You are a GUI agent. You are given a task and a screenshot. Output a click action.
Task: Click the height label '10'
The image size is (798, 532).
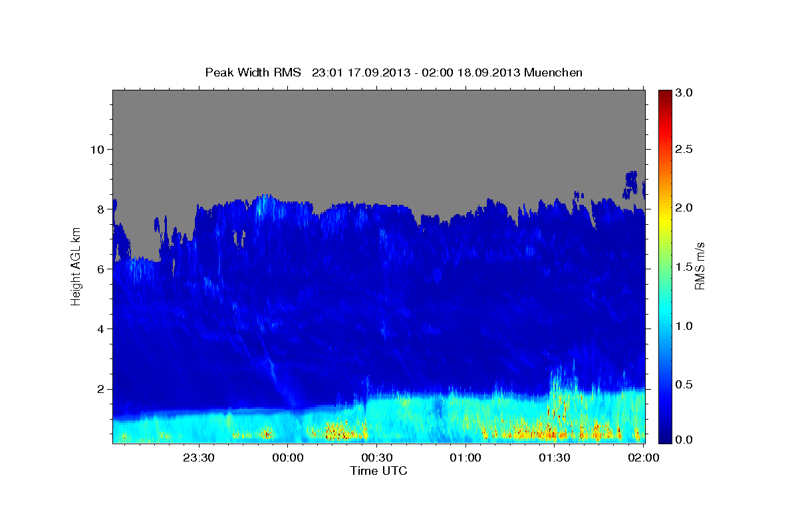(x=97, y=149)
